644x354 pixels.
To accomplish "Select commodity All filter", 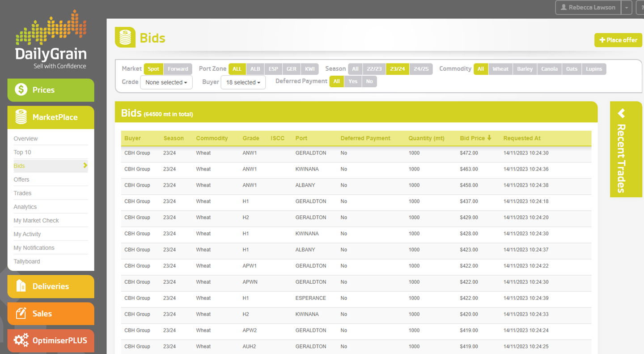I will point(481,69).
